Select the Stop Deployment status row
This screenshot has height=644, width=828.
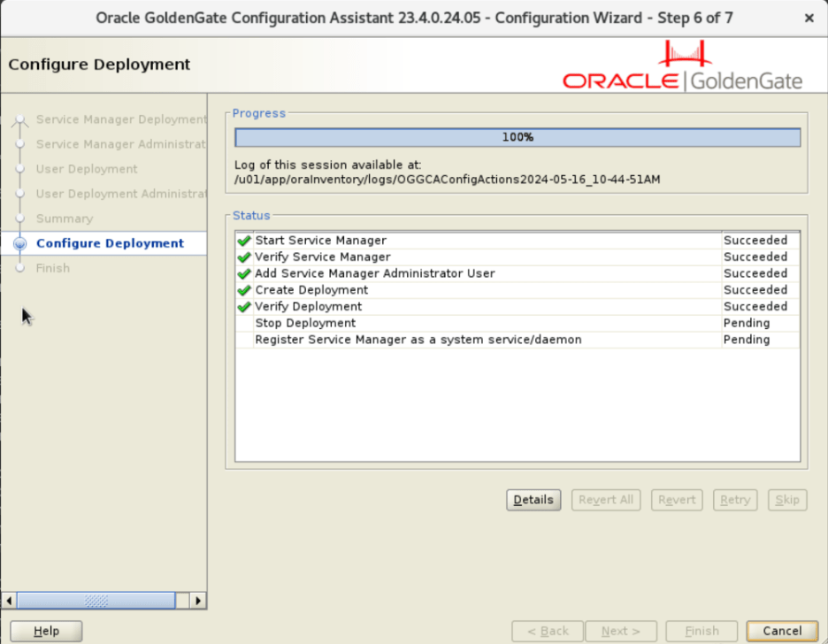[x=517, y=323]
